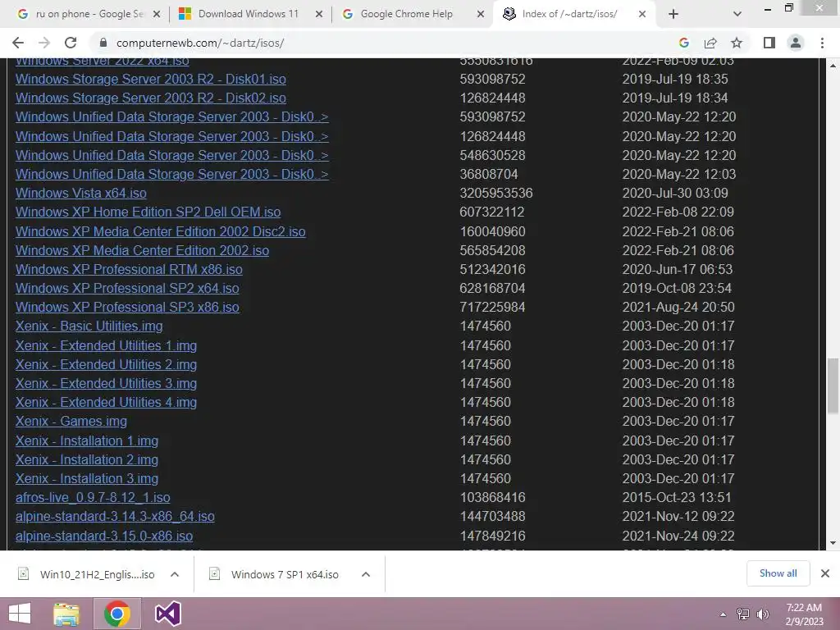Click Show all downloads button
This screenshot has height=630, width=840.
tap(778, 573)
